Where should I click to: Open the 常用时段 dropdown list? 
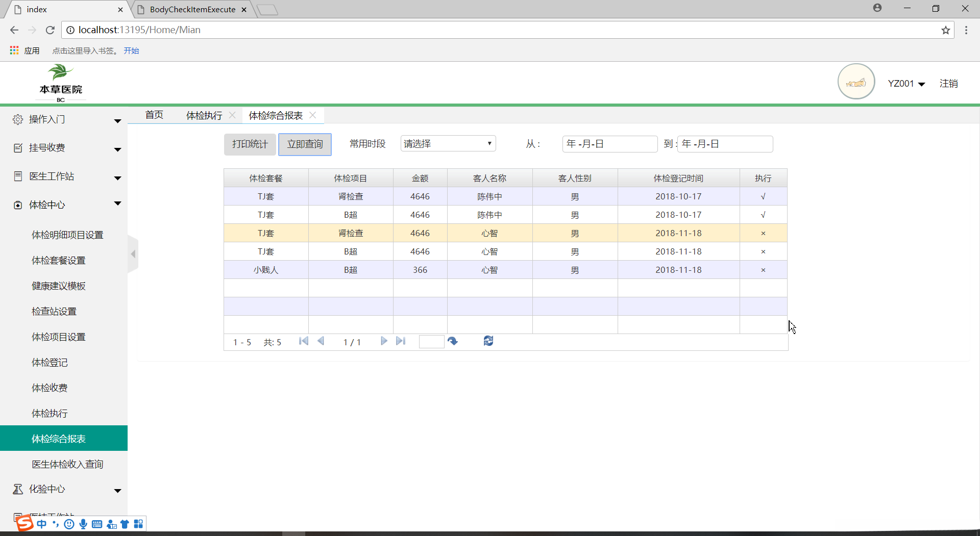coord(448,144)
